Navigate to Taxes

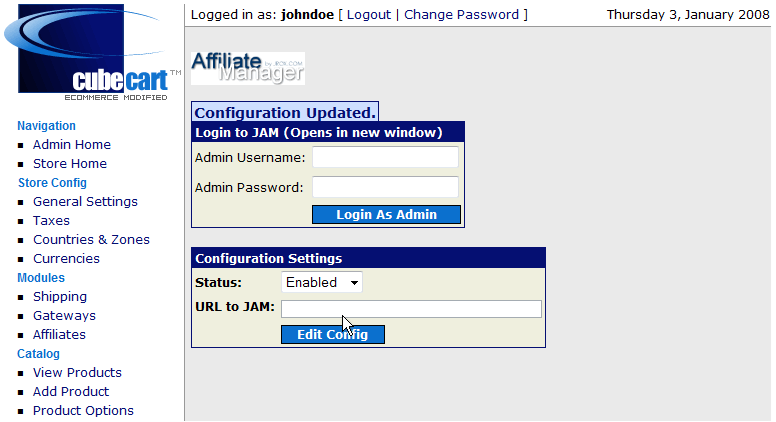51,221
